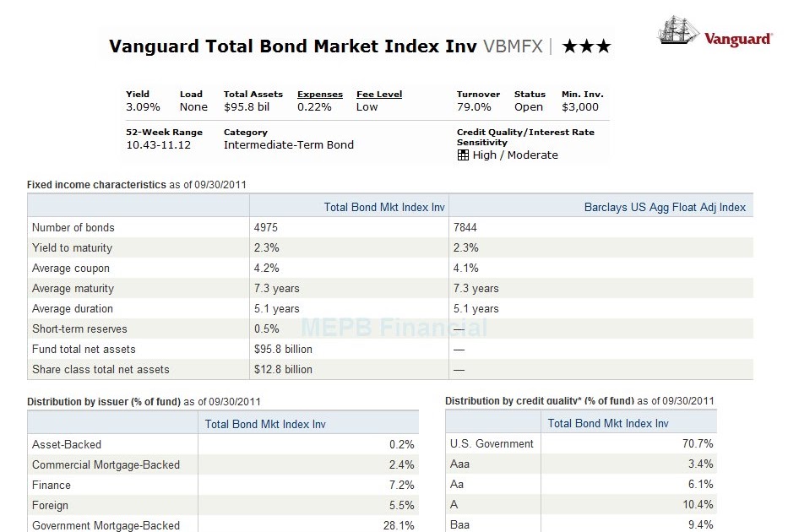Select the Aaa credit quality label
Screen dimensions: 788x532
coord(459,464)
